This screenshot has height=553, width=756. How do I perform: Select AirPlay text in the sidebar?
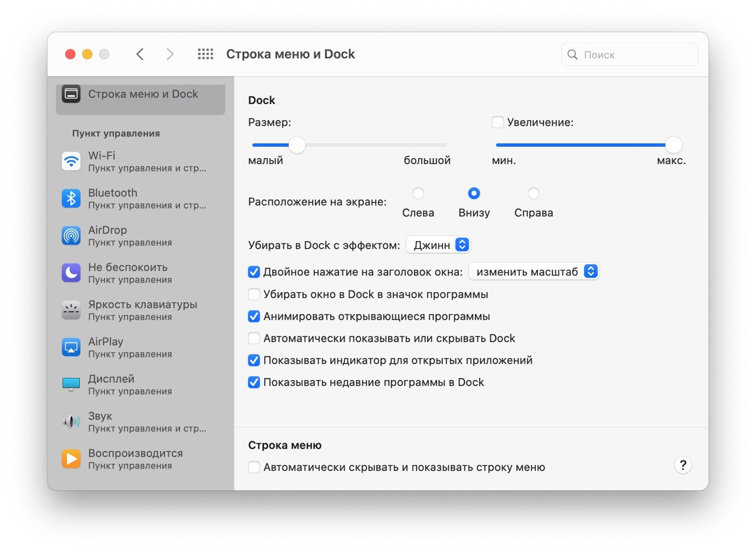[x=106, y=342]
